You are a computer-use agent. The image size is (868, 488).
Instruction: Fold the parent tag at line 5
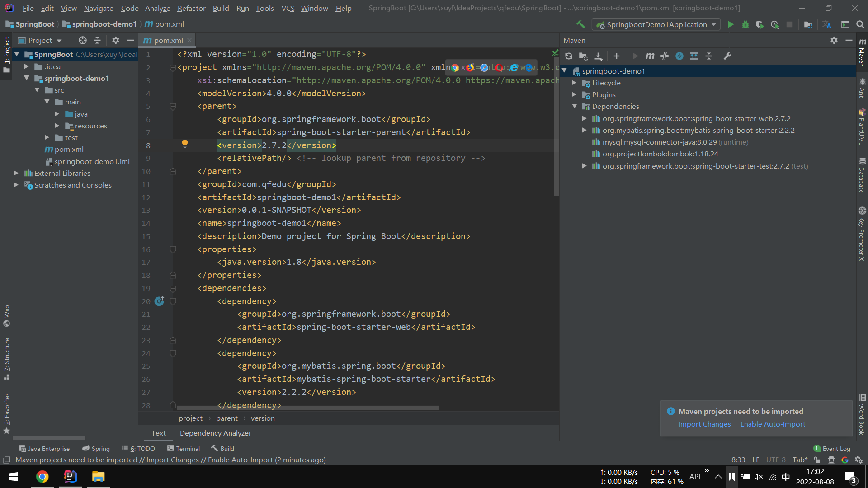click(x=172, y=106)
